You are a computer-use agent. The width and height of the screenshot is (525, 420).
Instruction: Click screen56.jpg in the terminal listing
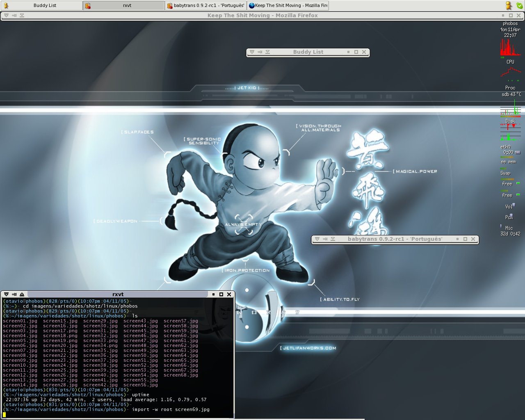click(141, 385)
